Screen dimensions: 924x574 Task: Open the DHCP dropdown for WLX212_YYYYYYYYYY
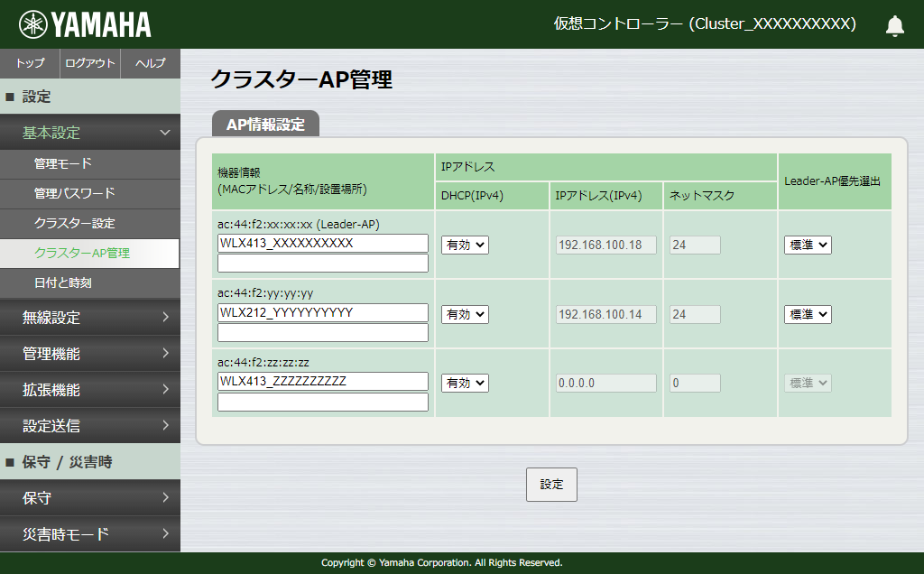click(464, 314)
